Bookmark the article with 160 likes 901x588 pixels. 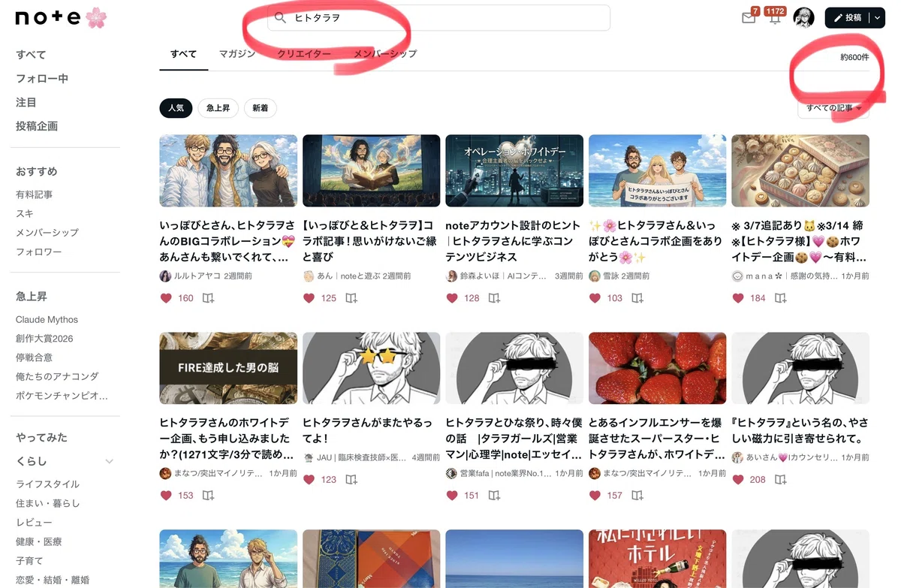tap(208, 298)
